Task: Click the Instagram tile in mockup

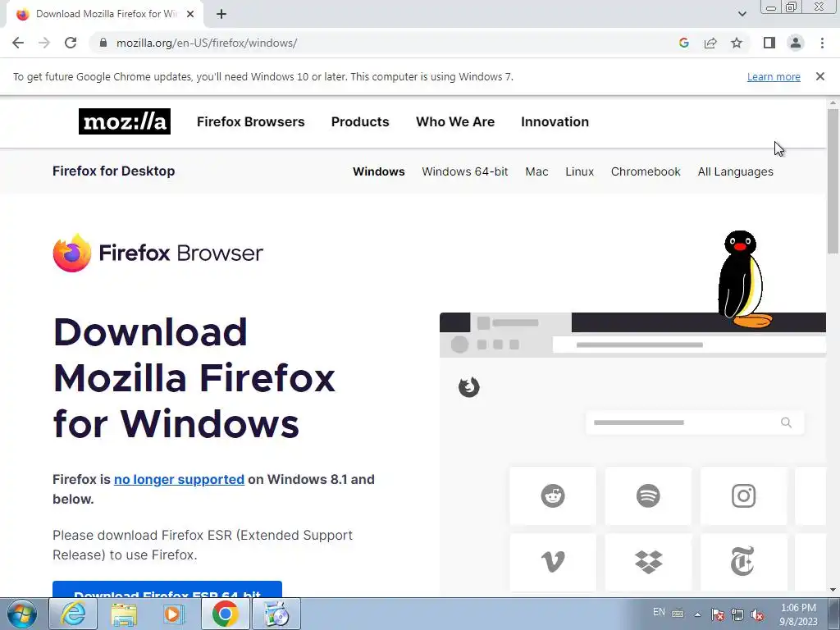Action: (x=743, y=495)
